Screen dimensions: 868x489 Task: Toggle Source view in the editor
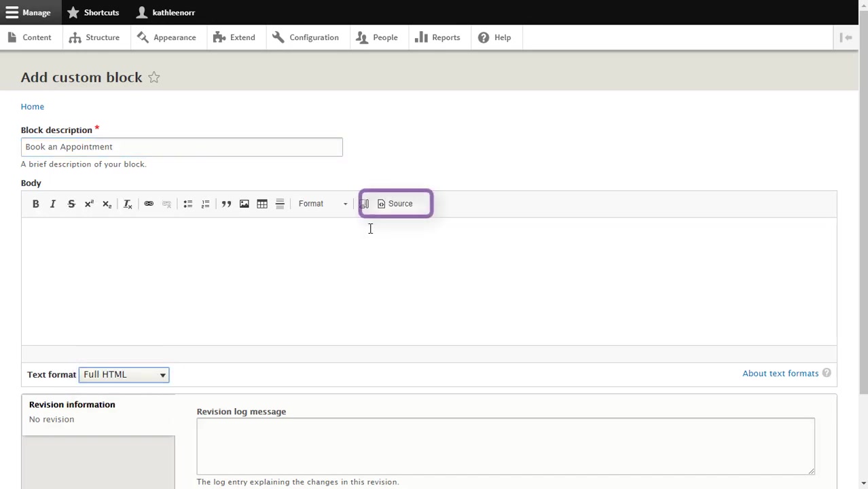395,204
